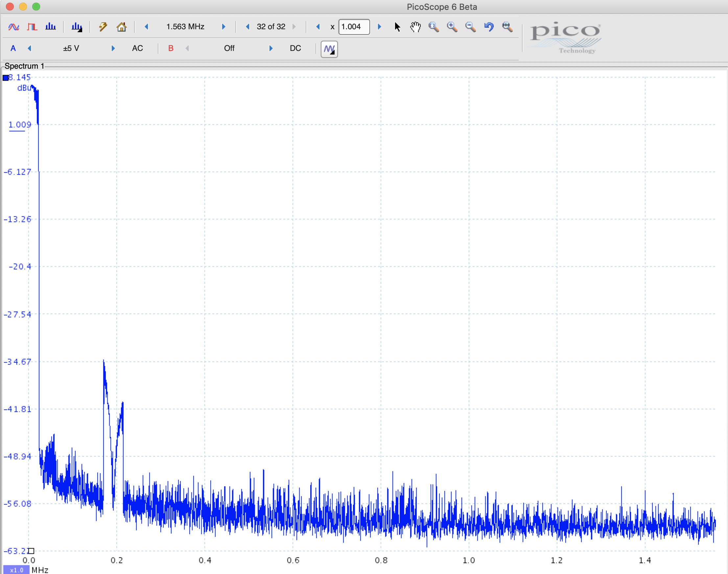Open channel B Off range dropdown
The height and width of the screenshot is (574, 728).
229,48
